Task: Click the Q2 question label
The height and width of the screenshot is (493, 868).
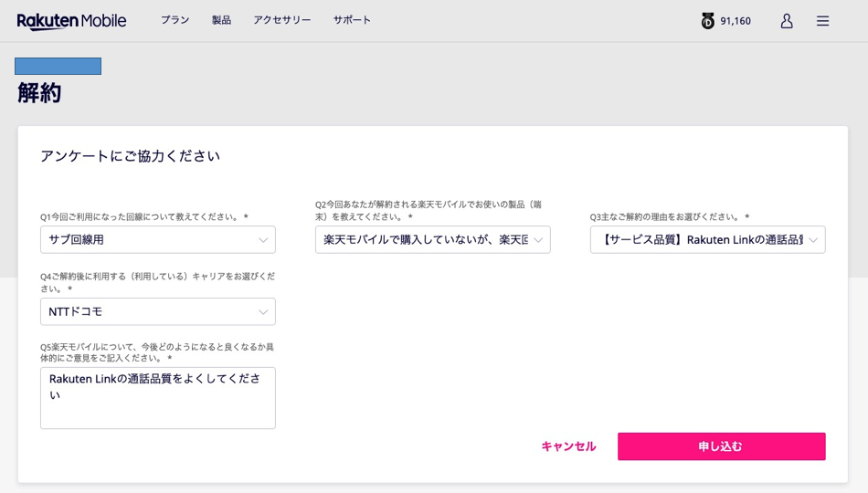Action: pyautogui.click(x=429, y=211)
